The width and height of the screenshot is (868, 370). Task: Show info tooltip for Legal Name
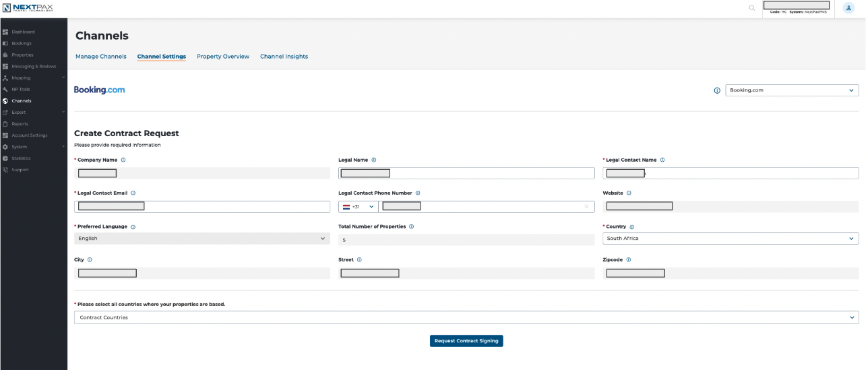tap(374, 160)
